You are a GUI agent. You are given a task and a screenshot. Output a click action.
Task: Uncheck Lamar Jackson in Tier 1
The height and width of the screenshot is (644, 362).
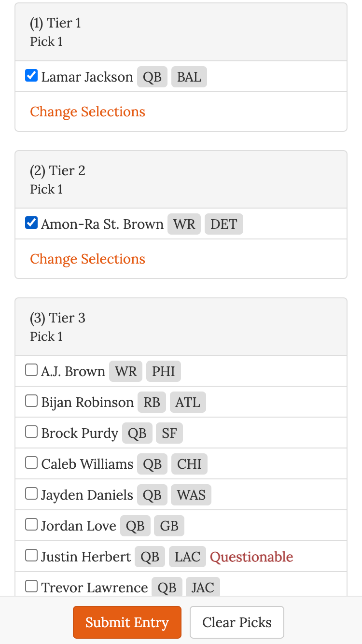[x=31, y=75]
